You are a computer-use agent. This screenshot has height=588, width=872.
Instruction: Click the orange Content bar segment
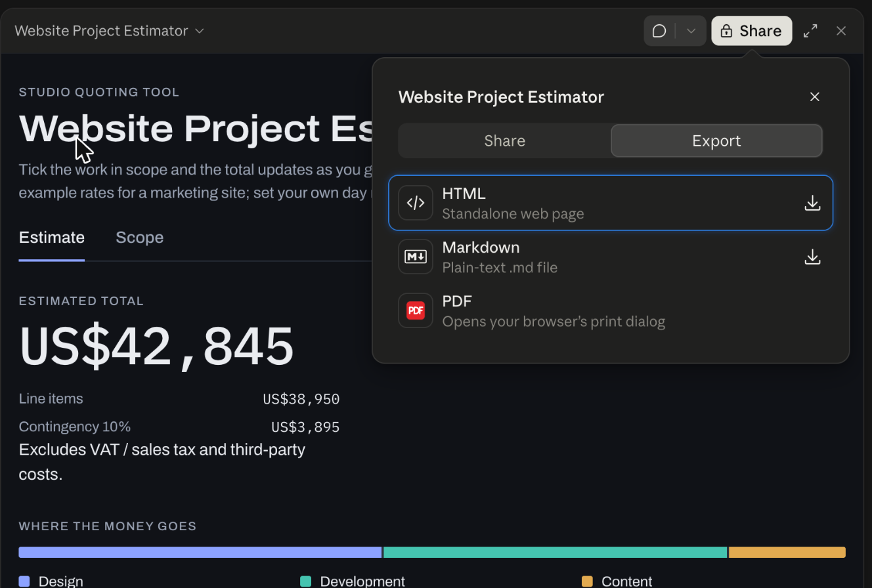[787, 553]
